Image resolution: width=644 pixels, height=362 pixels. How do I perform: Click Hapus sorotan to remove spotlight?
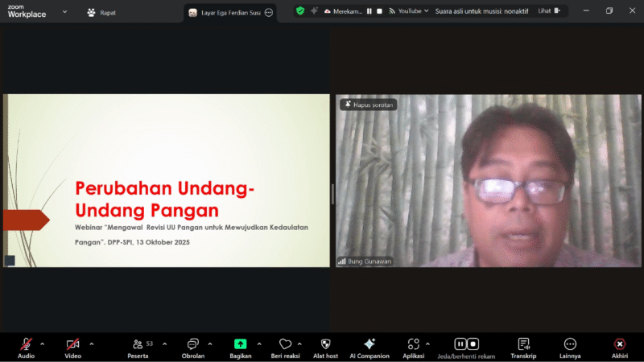click(368, 105)
